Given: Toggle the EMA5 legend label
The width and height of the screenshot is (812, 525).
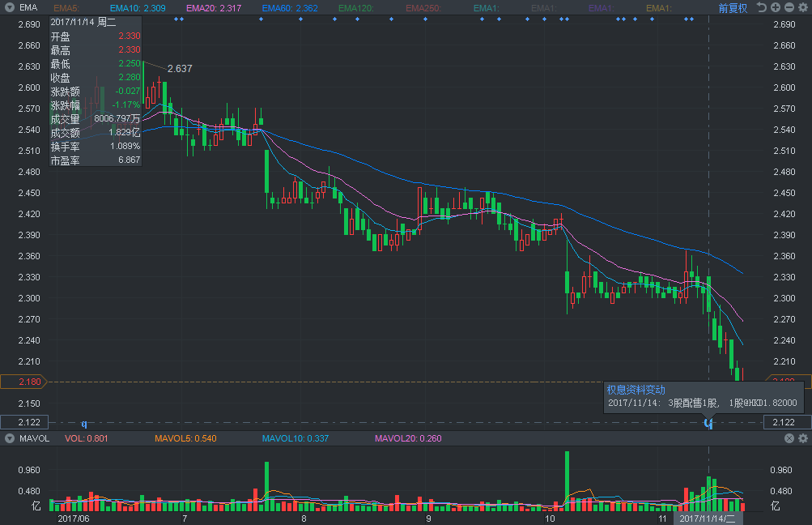Looking at the screenshot, I should (x=66, y=8).
